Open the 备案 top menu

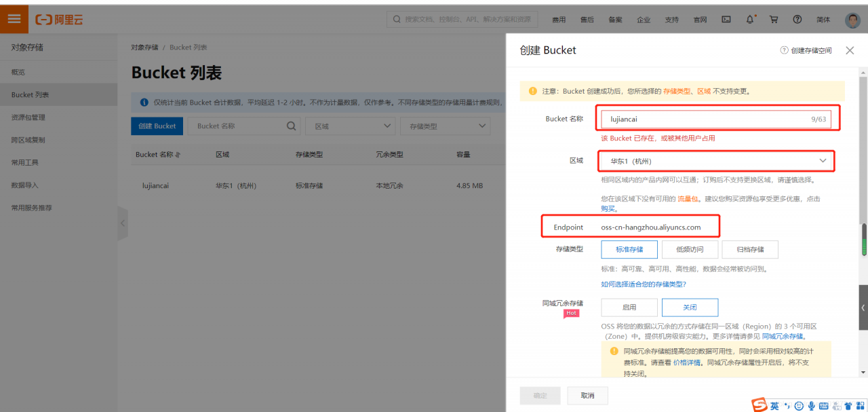[615, 20]
